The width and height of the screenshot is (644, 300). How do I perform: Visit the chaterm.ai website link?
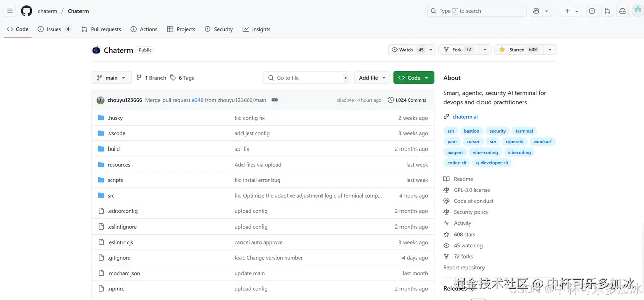coord(465,117)
